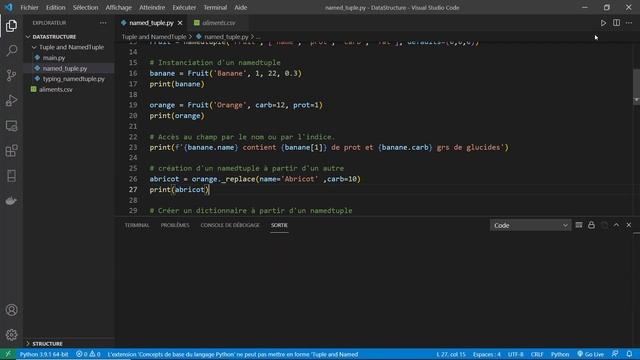Split the editor to the right
Viewport: 640px width, 360px height.
click(x=616, y=23)
